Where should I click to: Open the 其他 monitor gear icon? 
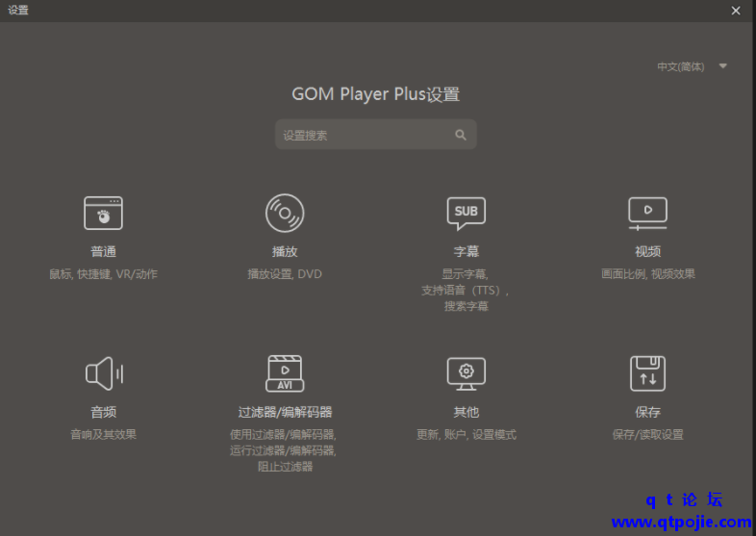[466, 373]
